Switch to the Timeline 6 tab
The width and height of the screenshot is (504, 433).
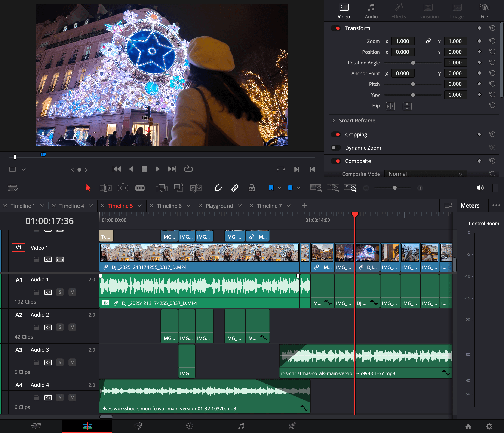pos(169,206)
